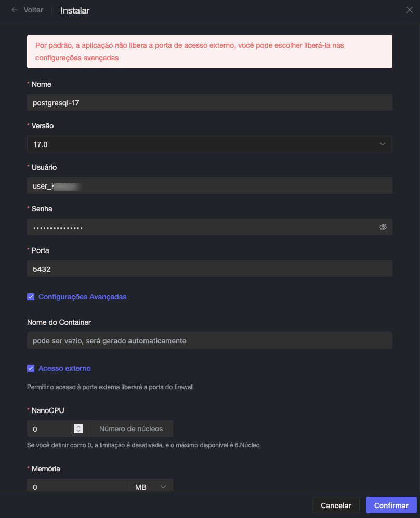Open the Memória MB unit dropdown

point(151,487)
